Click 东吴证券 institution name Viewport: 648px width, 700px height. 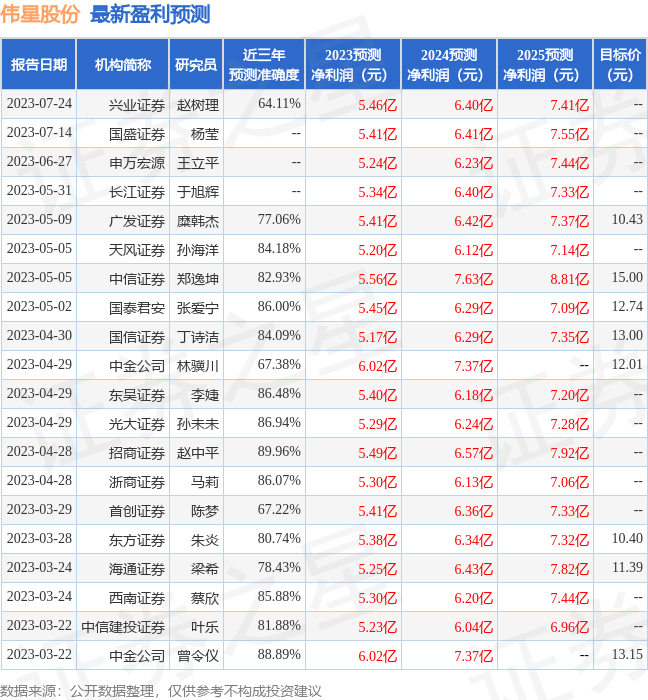pos(137,396)
